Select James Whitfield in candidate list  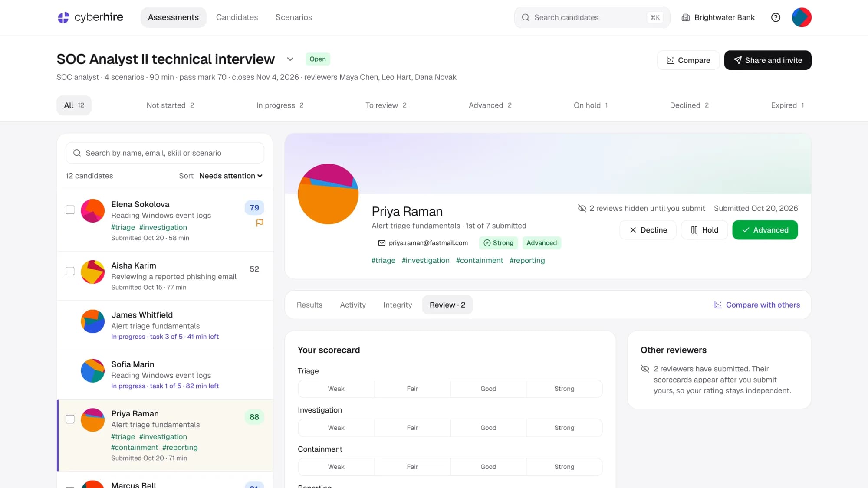pos(165,325)
